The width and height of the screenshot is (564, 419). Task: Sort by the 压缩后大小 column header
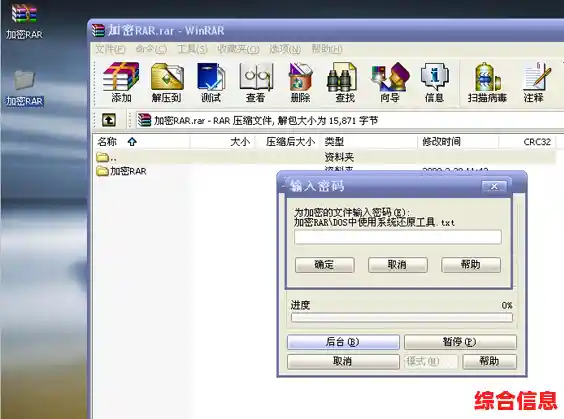tap(288, 142)
